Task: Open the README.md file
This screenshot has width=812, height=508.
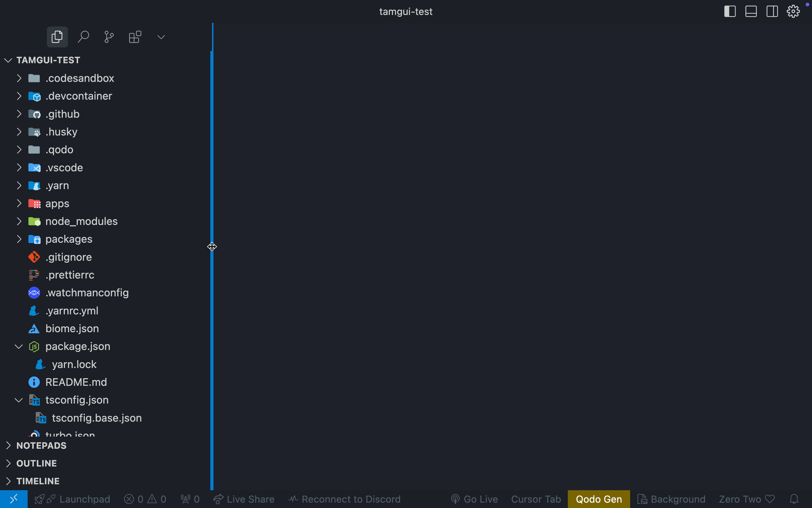Action: [76, 382]
